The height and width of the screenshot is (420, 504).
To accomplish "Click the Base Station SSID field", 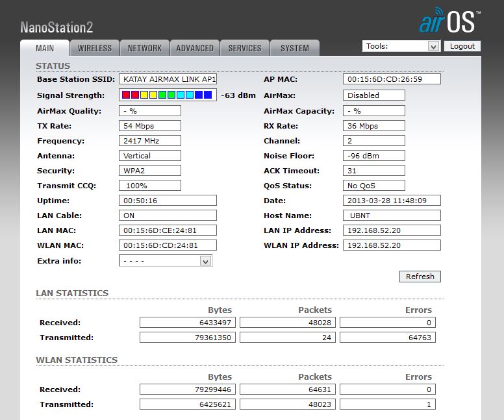I will pyautogui.click(x=168, y=79).
